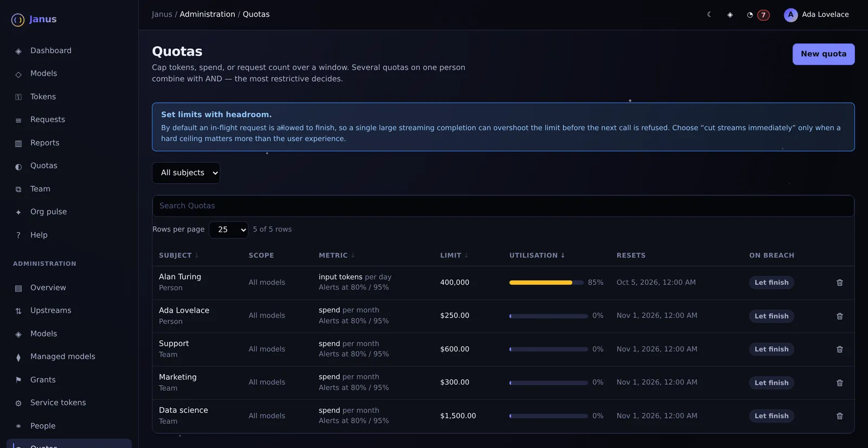The height and width of the screenshot is (448, 868).
Task: Delete the Ada Lovelace quota
Action: click(x=840, y=316)
